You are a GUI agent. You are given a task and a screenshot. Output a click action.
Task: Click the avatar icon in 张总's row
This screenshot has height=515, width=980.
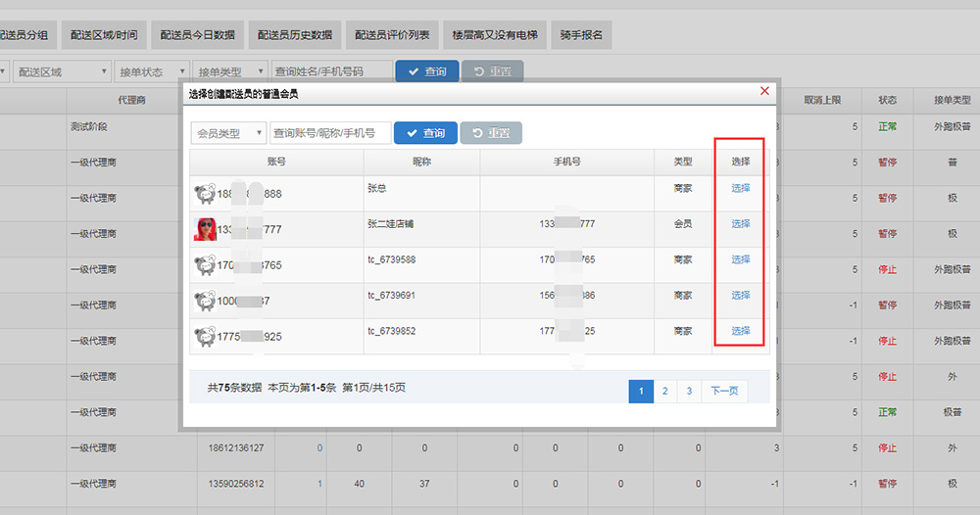tap(205, 194)
